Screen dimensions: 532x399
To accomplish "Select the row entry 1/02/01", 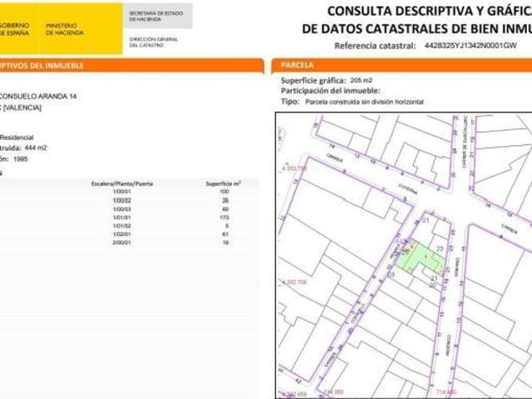I will (121, 234).
